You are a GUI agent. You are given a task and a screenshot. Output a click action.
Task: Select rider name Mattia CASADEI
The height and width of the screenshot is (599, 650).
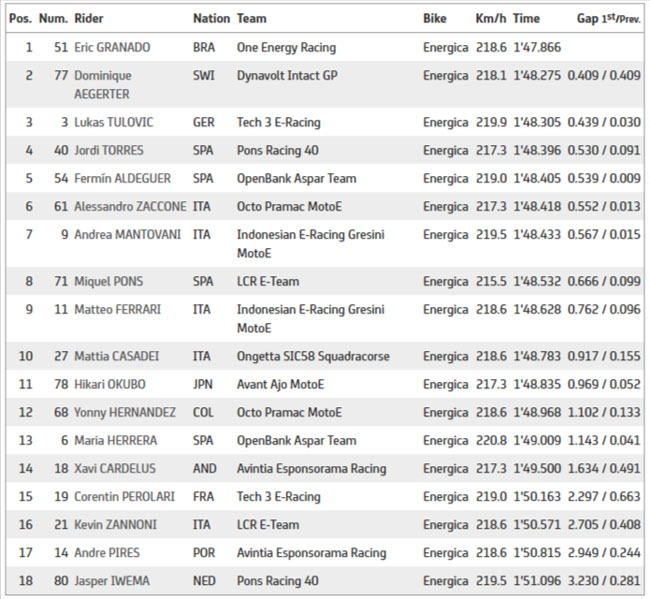point(116,356)
